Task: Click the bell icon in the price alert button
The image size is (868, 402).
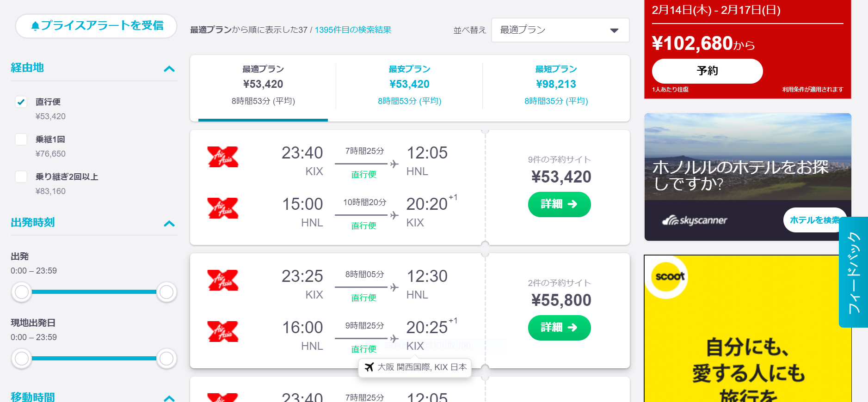Action: [x=35, y=26]
